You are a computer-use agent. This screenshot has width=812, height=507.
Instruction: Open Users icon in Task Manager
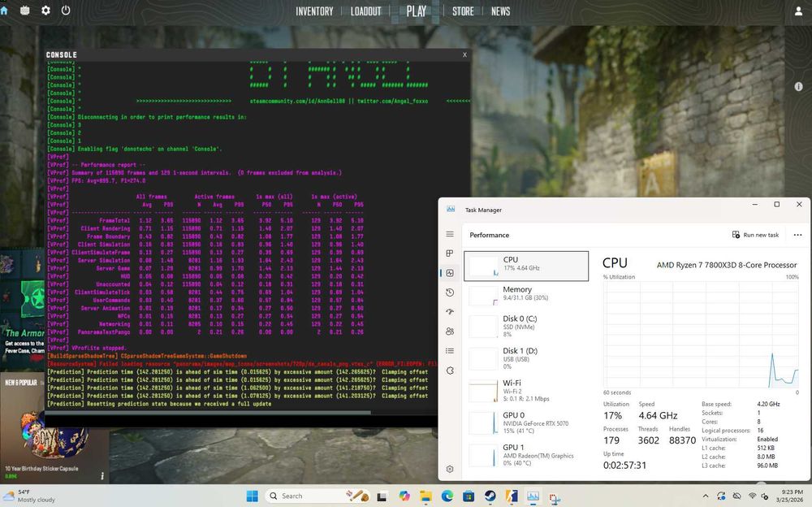coord(450,331)
